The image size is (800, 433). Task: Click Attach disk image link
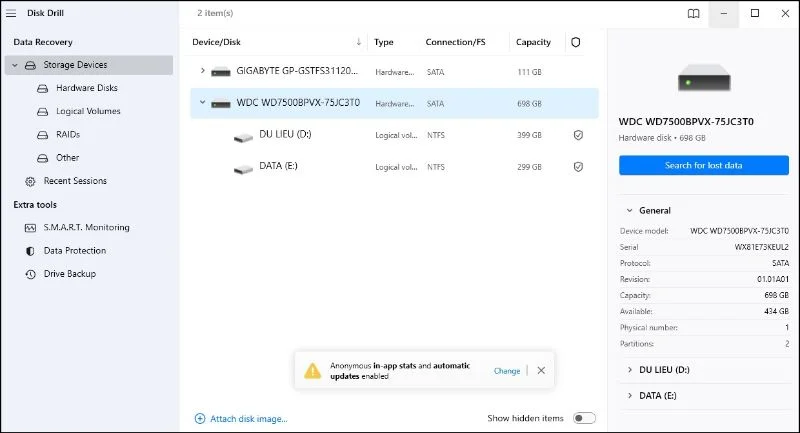[x=249, y=419]
